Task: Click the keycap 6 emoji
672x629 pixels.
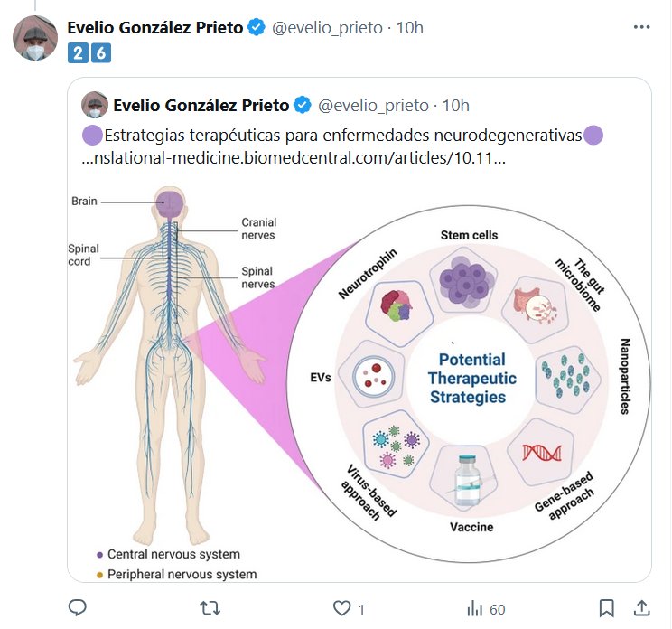Action: (100, 53)
